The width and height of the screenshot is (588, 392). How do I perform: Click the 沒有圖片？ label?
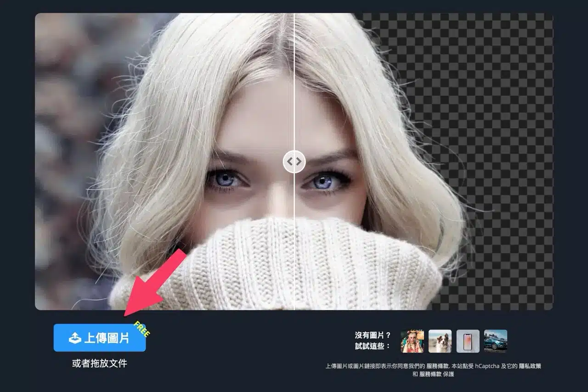click(x=373, y=335)
